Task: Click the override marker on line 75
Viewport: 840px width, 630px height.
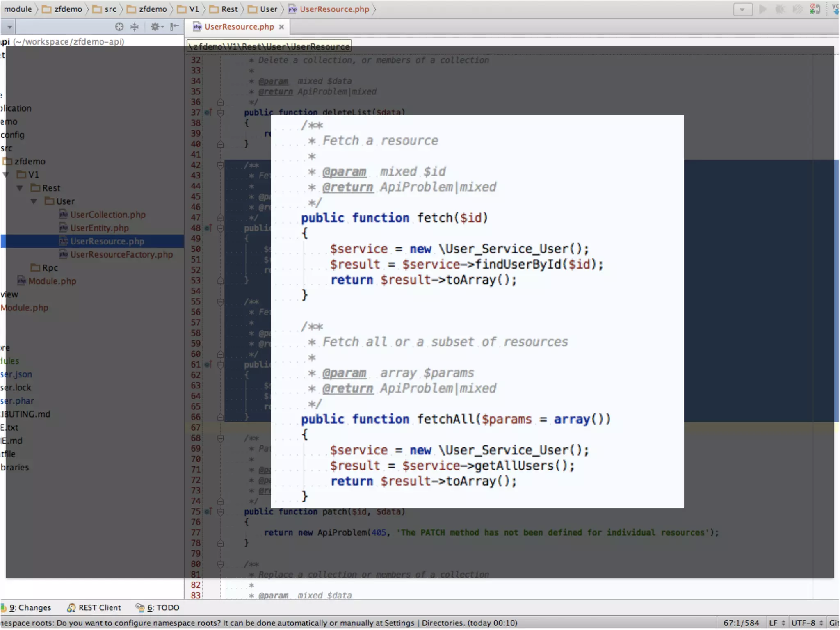Action: [x=208, y=511]
